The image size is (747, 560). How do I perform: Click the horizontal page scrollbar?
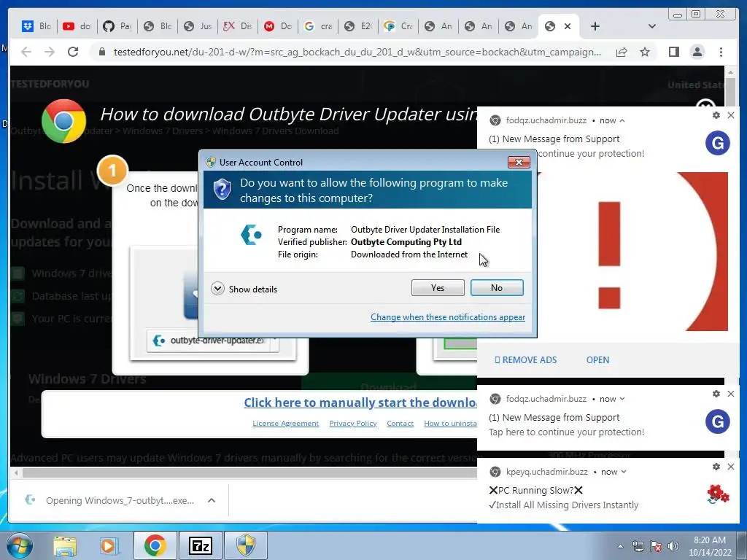click(x=249, y=472)
